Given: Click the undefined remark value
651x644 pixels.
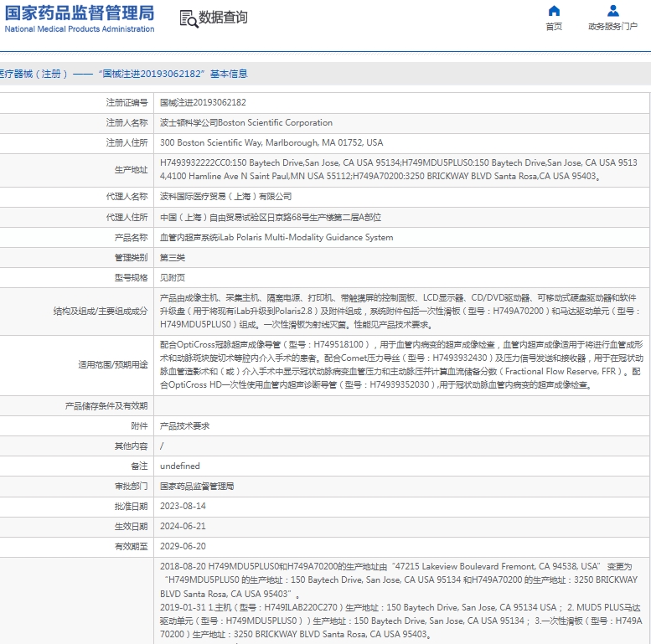Looking at the screenshot, I should (x=180, y=466).
